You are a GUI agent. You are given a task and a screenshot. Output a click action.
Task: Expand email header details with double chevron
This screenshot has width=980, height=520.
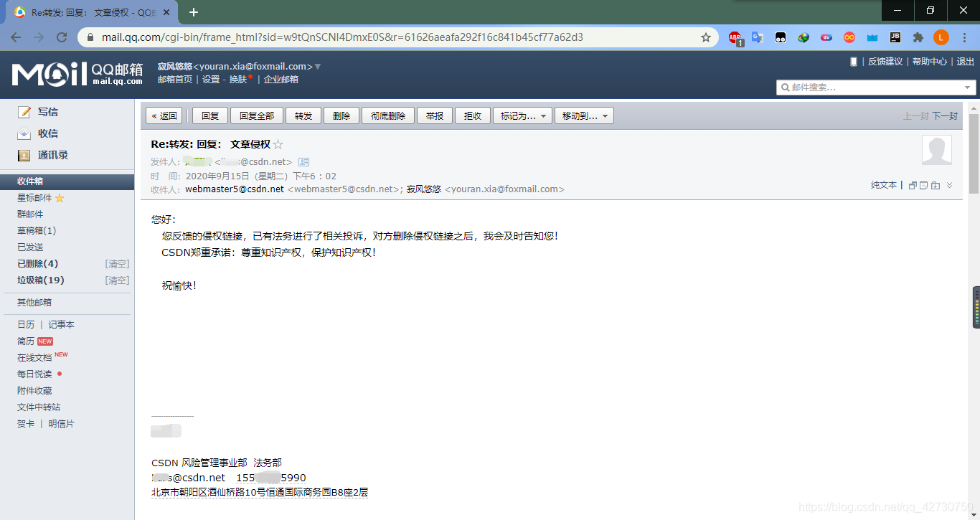coord(950,185)
